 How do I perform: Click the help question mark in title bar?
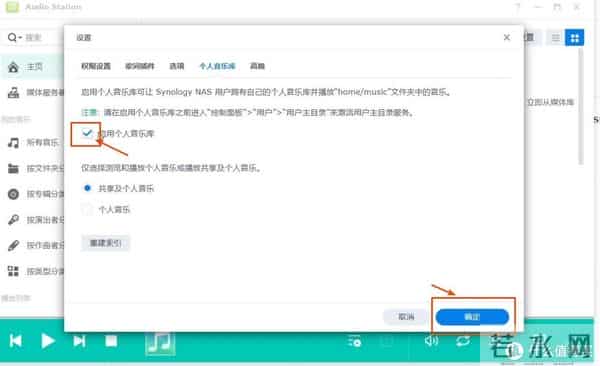pyautogui.click(x=518, y=7)
